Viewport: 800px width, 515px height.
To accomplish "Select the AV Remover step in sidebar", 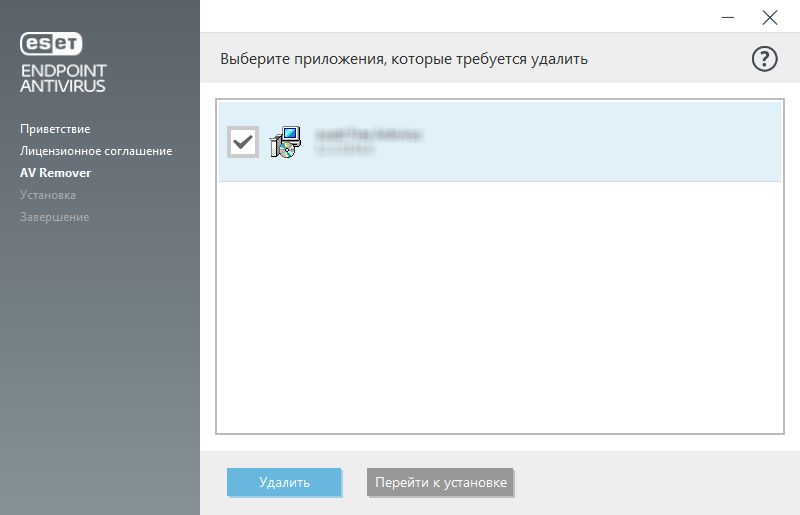I will tap(55, 173).
